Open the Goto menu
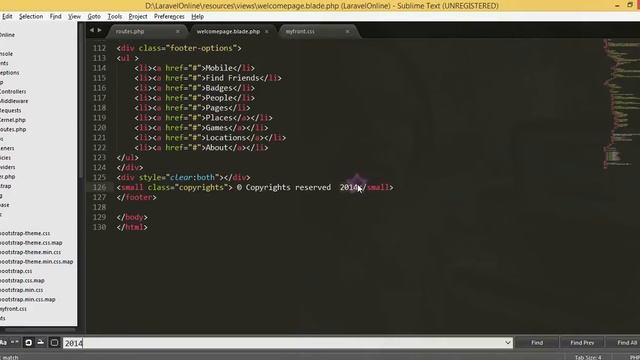The image size is (640, 360). [94, 16]
